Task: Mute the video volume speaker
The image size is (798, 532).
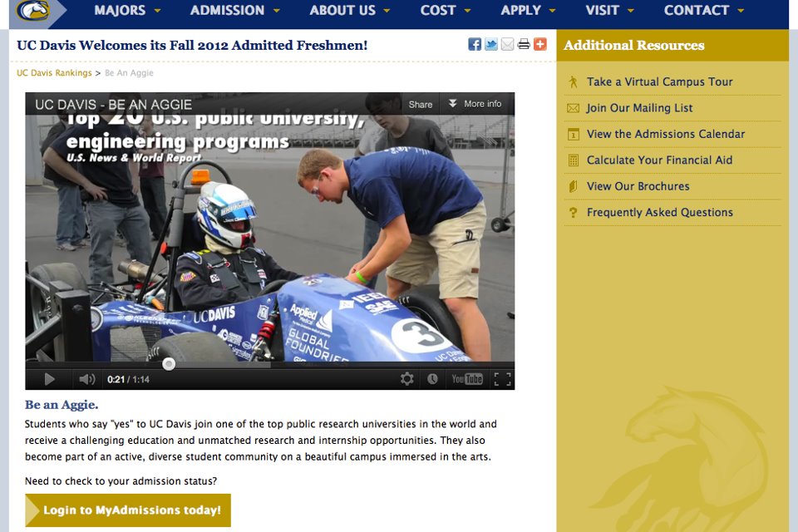Action: pyautogui.click(x=87, y=379)
